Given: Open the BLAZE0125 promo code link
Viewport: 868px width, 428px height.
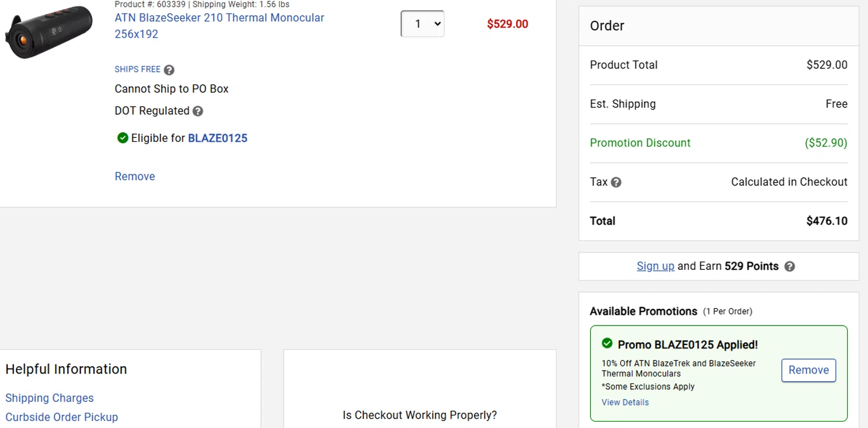Looking at the screenshot, I should tap(218, 138).
